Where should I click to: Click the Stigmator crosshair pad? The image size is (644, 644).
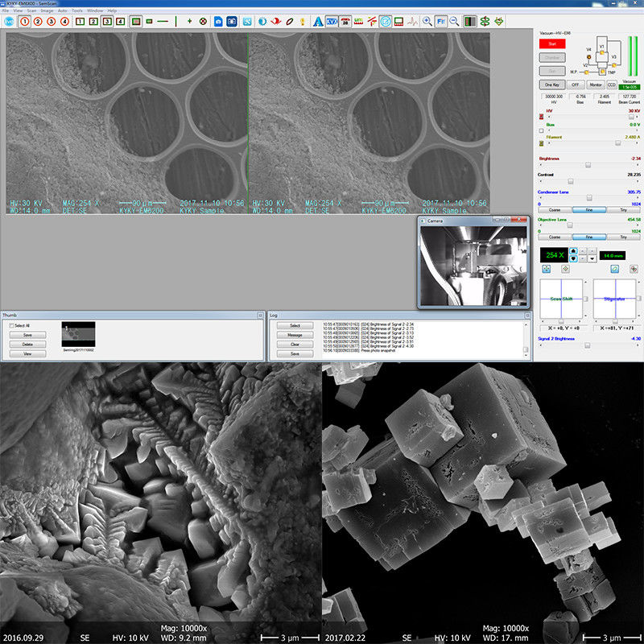pyautogui.click(x=615, y=299)
